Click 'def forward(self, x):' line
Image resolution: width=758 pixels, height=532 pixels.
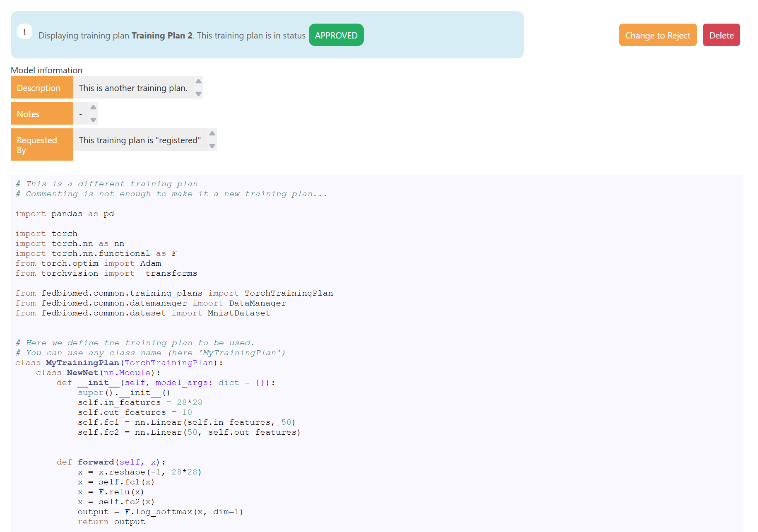(x=111, y=462)
